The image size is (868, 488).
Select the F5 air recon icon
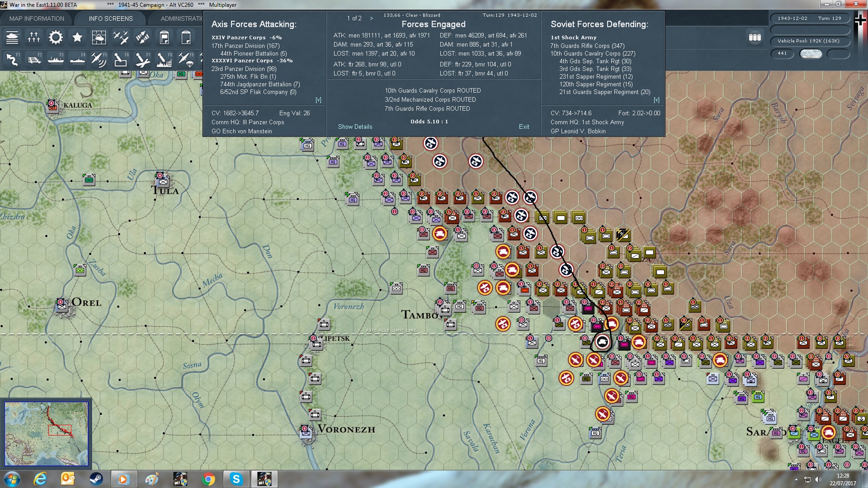[99, 60]
